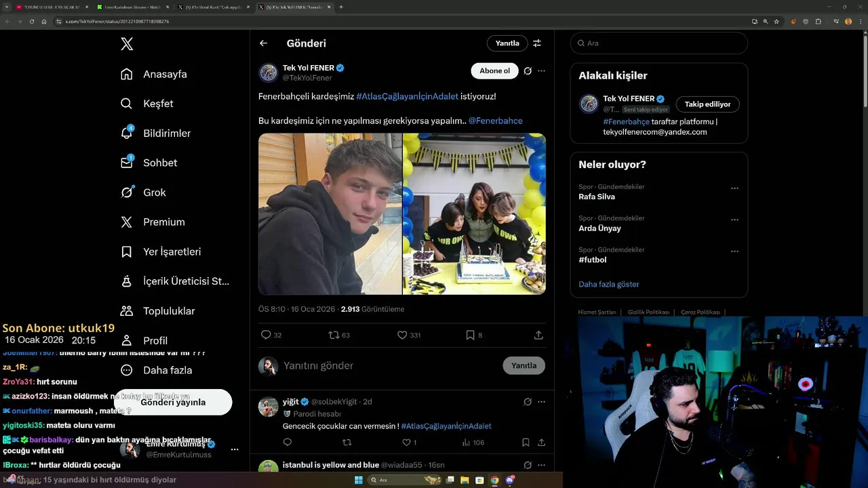Open a new browser tab
Viewport: 868px width, 488px height.
coord(341,7)
